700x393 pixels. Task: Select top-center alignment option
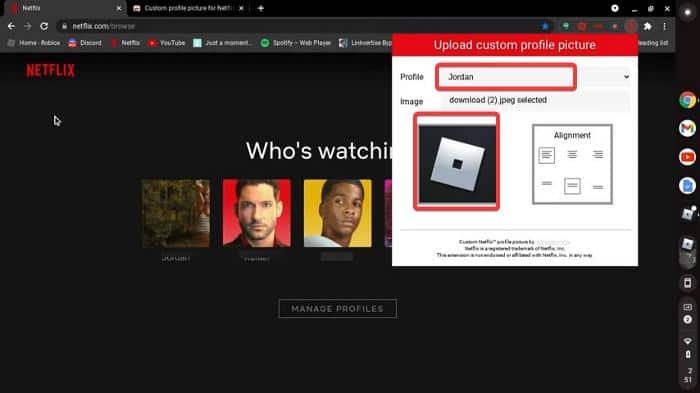(572, 155)
